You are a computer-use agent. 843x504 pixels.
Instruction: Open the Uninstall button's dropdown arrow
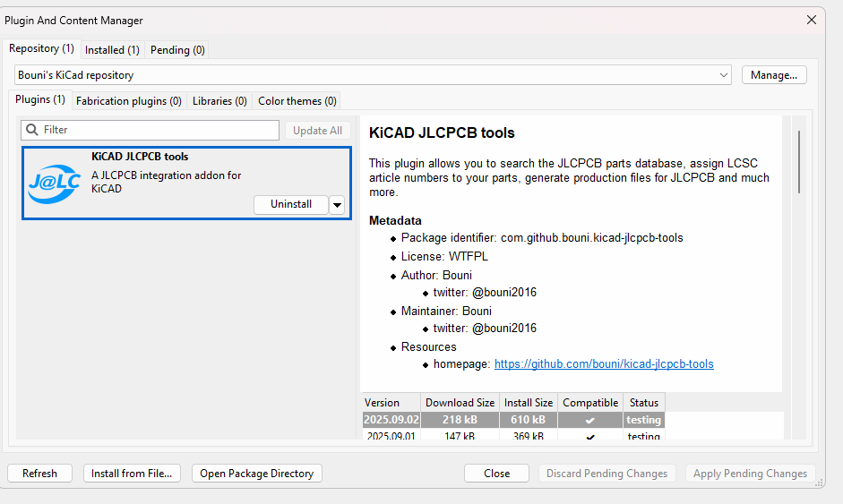[337, 205]
